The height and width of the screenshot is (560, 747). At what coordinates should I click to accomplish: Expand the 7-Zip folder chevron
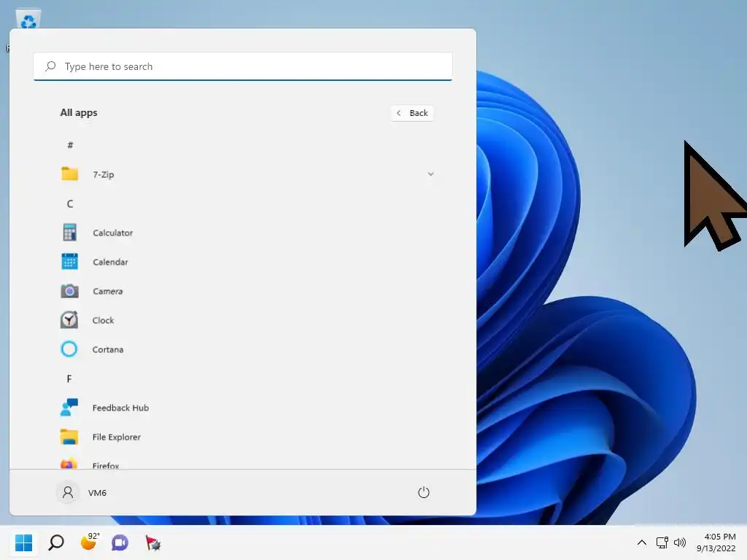click(x=430, y=174)
